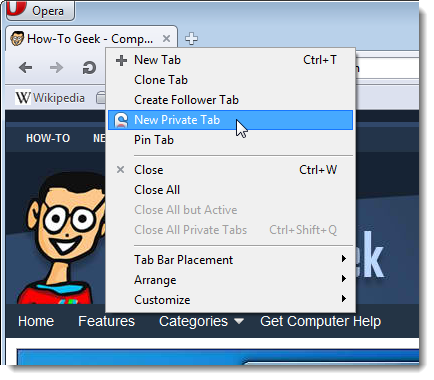Click the forward navigation arrow

pos(56,68)
